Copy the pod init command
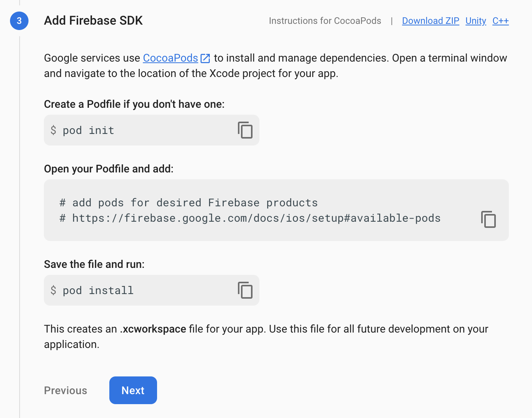532x418 pixels. (245, 130)
